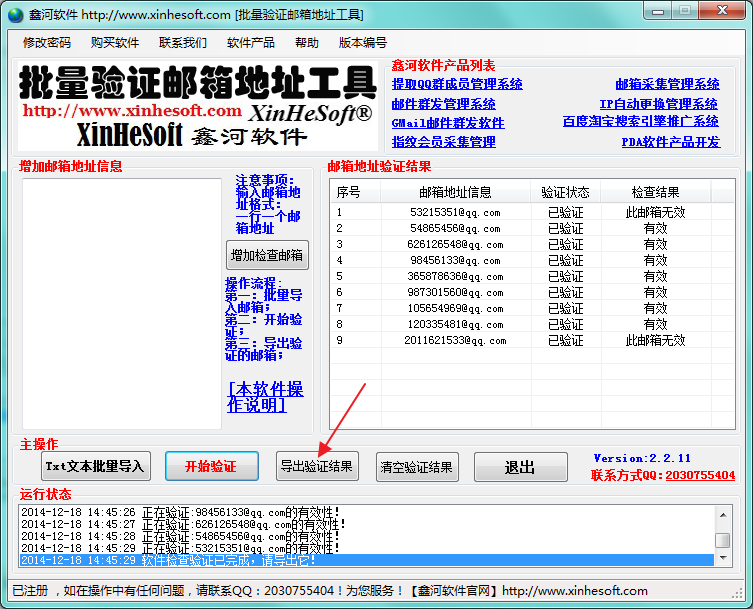
Task: Click the 此邮箱无效 result in row 9
Action: pos(656,340)
